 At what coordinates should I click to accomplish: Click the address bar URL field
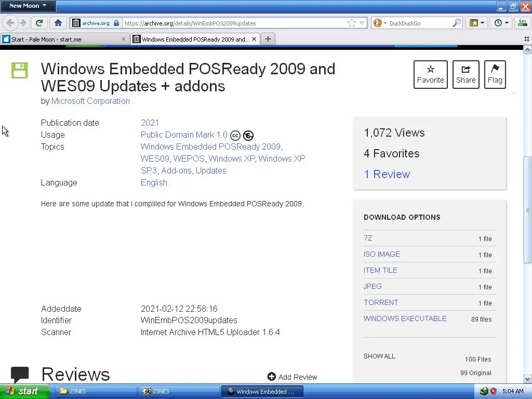pyautogui.click(x=234, y=23)
